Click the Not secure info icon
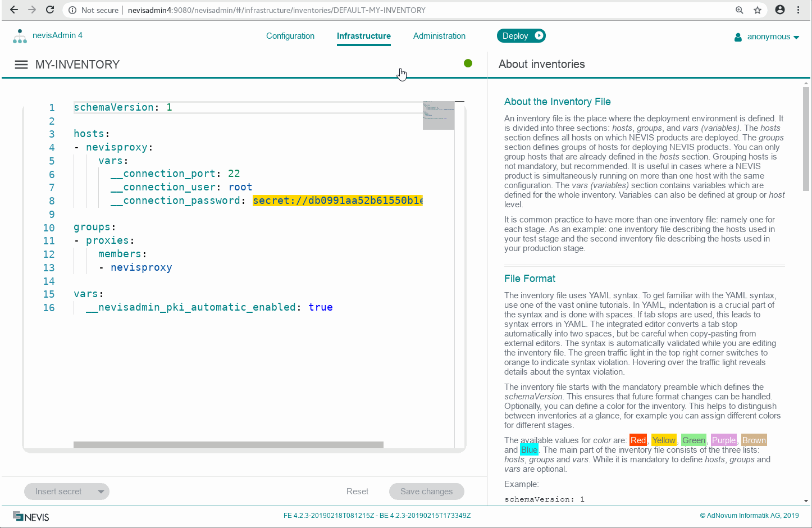The width and height of the screenshot is (812, 528). 72,10
